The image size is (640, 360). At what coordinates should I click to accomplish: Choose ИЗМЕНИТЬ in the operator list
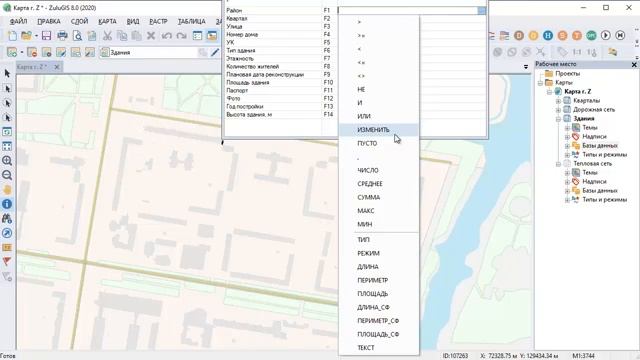point(378,130)
